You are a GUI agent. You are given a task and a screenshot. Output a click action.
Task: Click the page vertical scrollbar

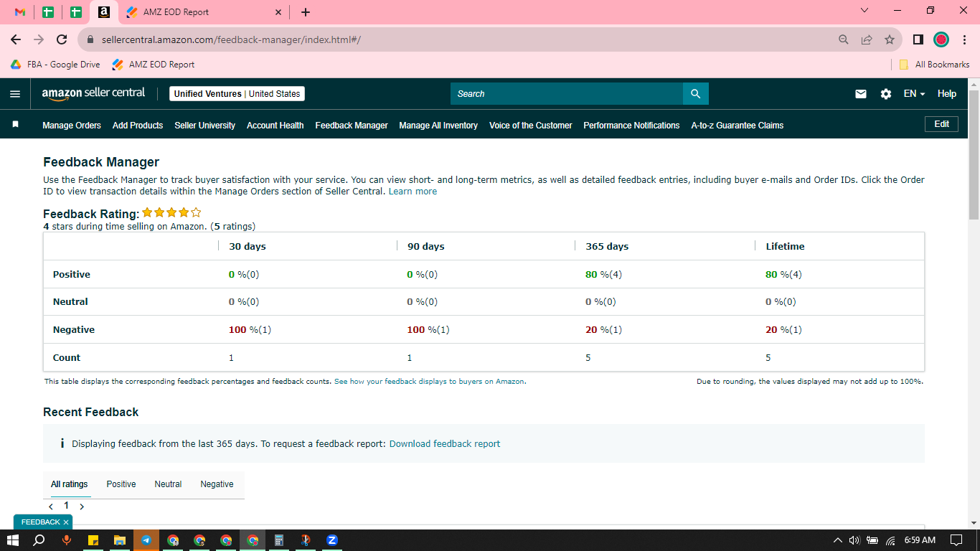click(x=974, y=154)
